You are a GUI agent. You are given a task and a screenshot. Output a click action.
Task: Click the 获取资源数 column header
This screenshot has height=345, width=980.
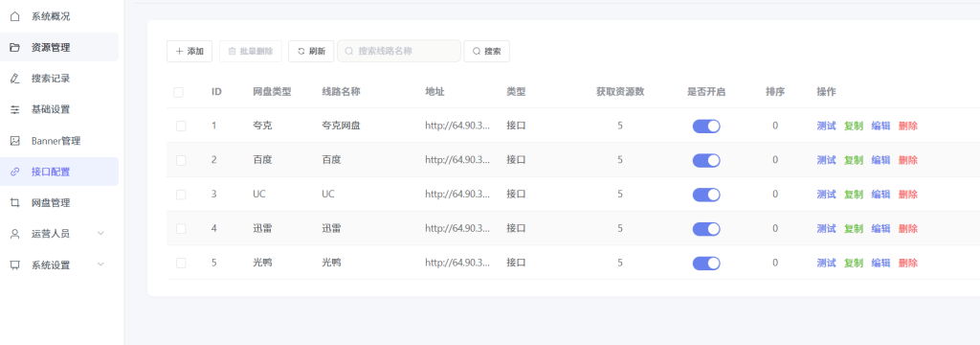click(x=620, y=92)
